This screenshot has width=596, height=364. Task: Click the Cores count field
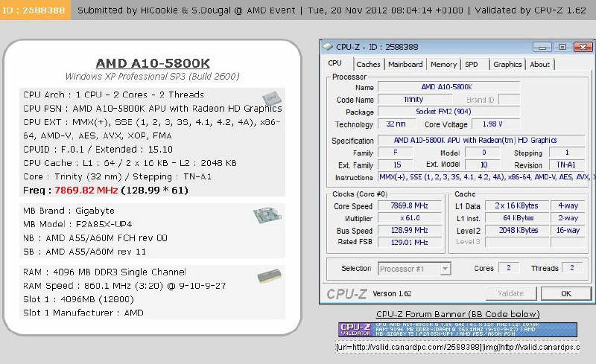508,268
